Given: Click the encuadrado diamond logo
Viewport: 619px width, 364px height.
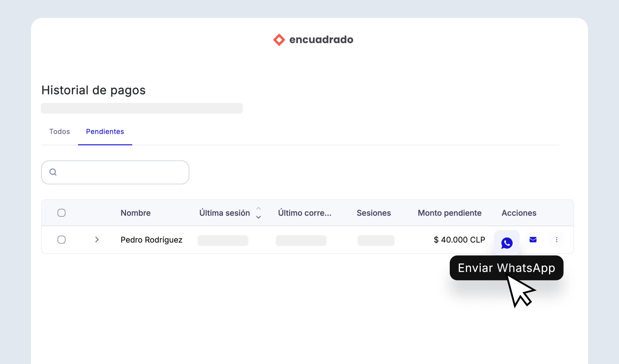Looking at the screenshot, I should point(279,40).
